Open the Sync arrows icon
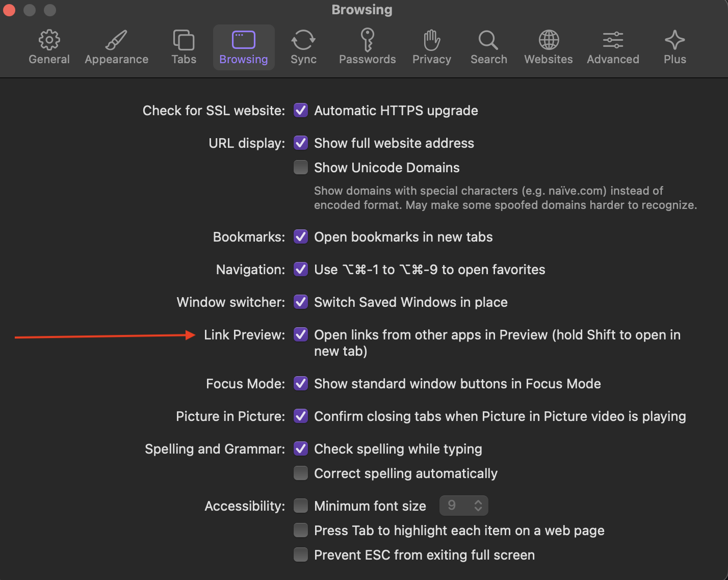 tap(303, 40)
